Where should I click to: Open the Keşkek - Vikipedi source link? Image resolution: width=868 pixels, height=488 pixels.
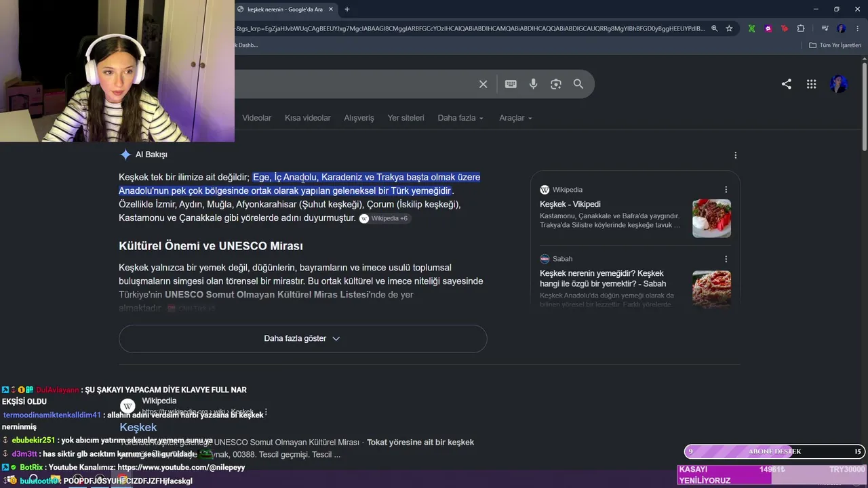click(x=570, y=204)
